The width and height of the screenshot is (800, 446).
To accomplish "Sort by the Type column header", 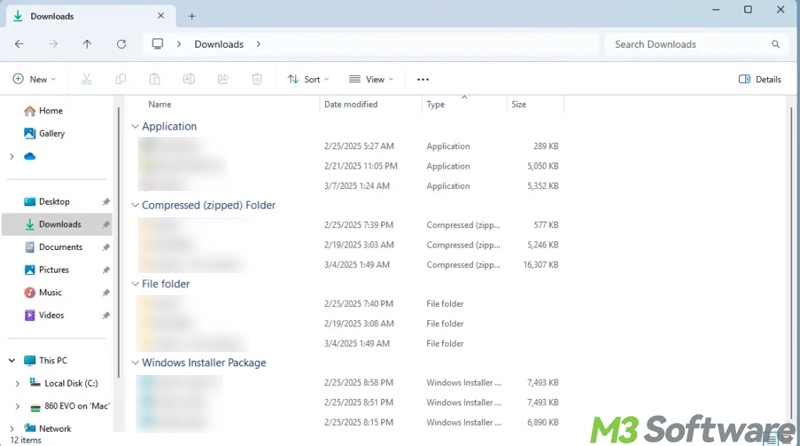I will 435,104.
